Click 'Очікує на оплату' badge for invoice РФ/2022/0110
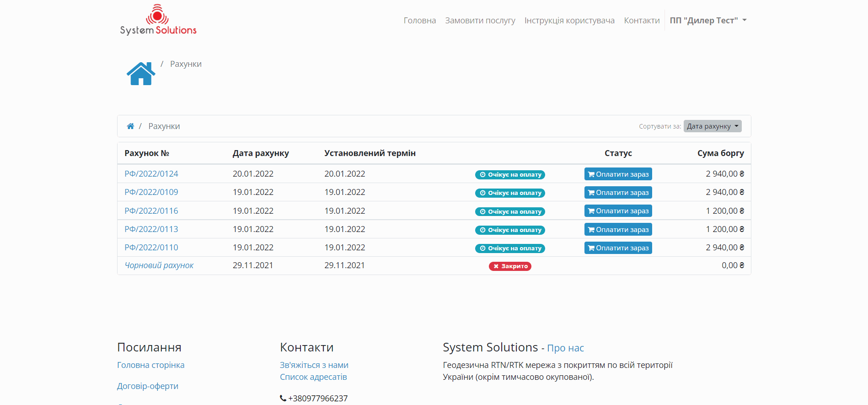 (x=510, y=248)
